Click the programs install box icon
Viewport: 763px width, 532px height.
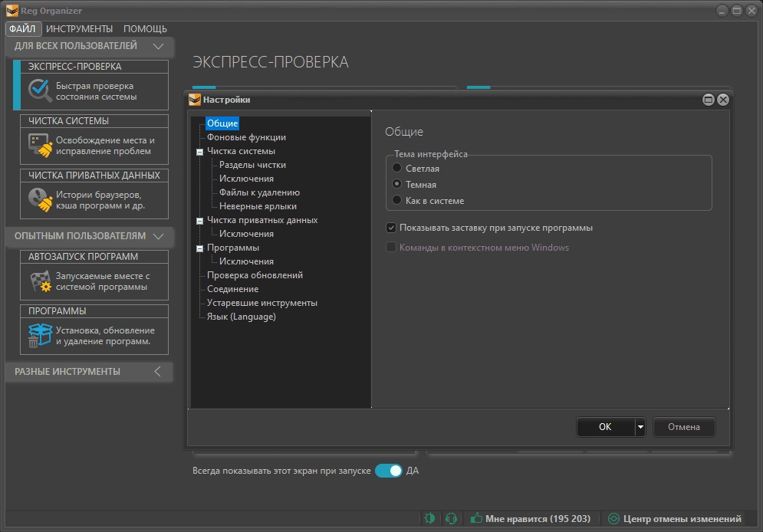click(40, 336)
